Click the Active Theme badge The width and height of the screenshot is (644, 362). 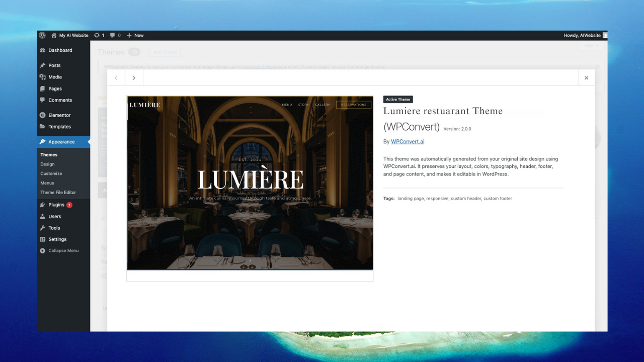398,100
